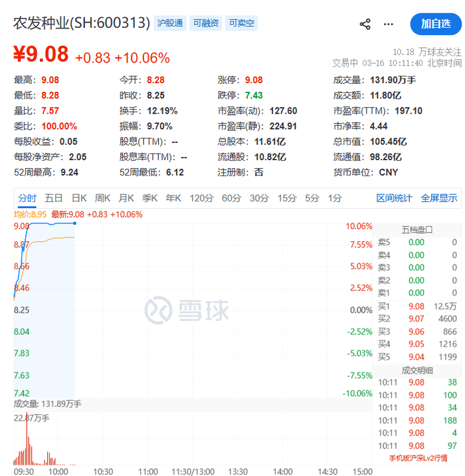Click the trade row with volume 100

417,396
